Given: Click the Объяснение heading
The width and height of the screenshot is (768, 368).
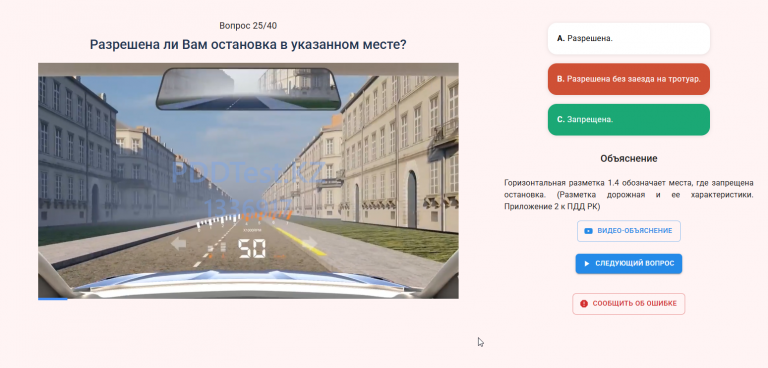Looking at the screenshot, I should 628,159.
